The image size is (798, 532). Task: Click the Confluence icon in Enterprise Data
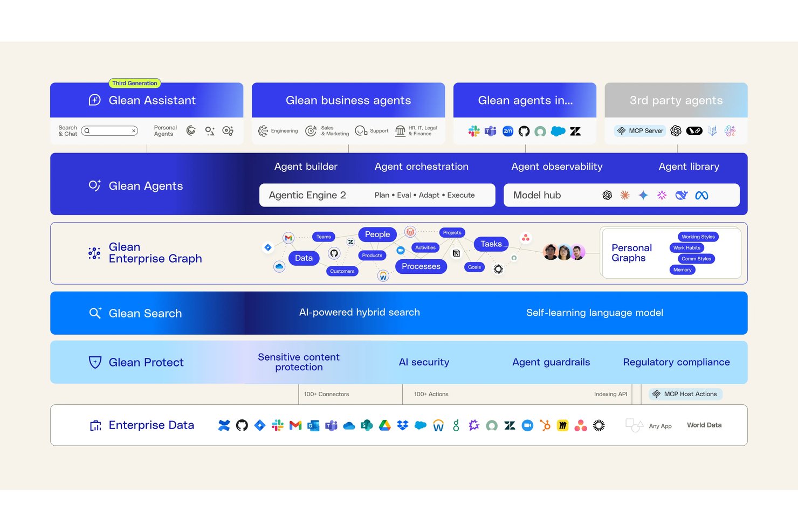[x=224, y=425]
